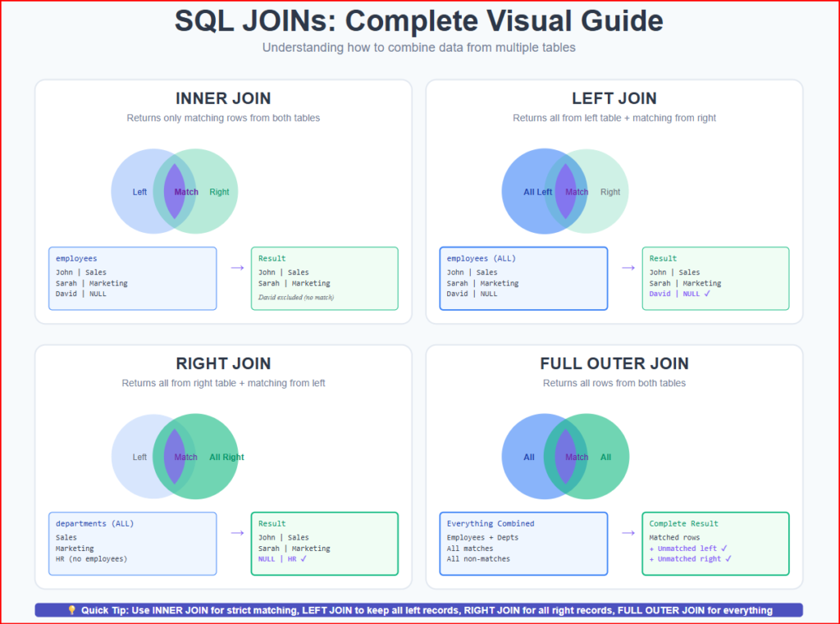Click 'All Left' label in LEFT JOIN diagram
840x624 pixels.
coord(538,192)
